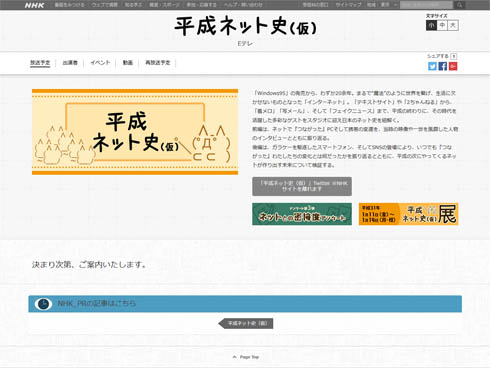Image resolution: width=490 pixels, height=368 pixels.
Task: Open the 動画 tab
Action: [x=128, y=63]
